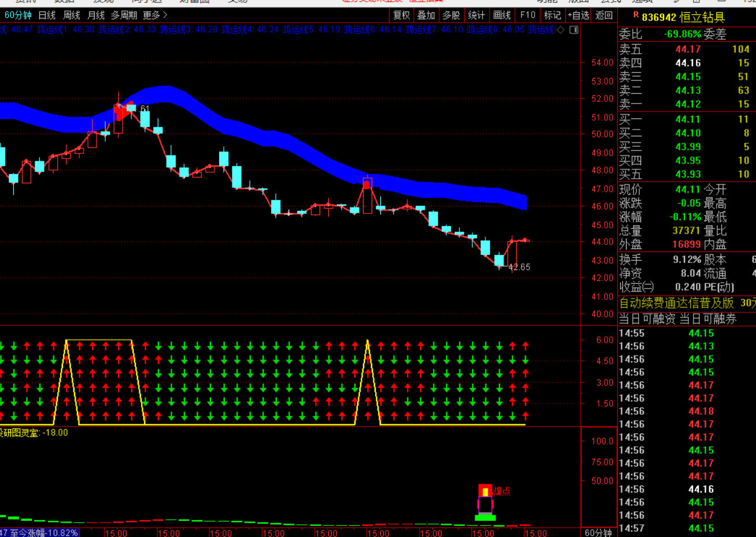Screen dimensions: 756x537
Task: Click the 42.65 low price label
Action: tap(519, 268)
